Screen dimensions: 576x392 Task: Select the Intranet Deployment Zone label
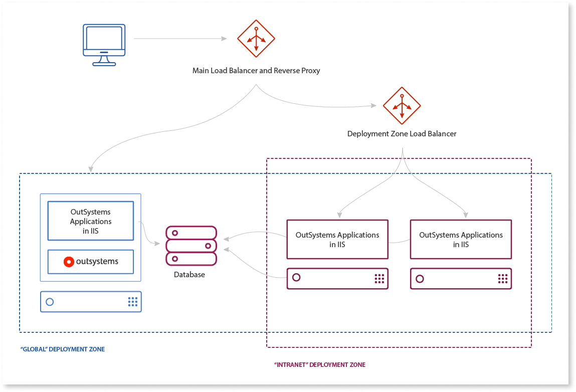click(319, 364)
